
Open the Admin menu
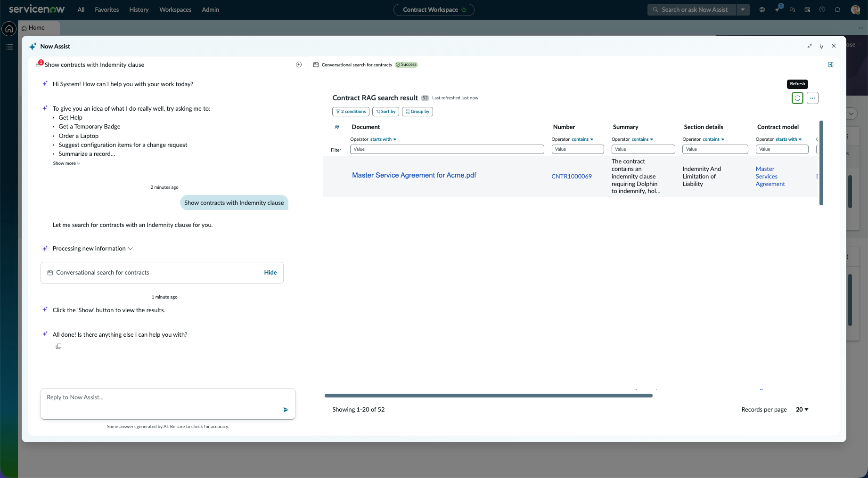pyautogui.click(x=211, y=9)
